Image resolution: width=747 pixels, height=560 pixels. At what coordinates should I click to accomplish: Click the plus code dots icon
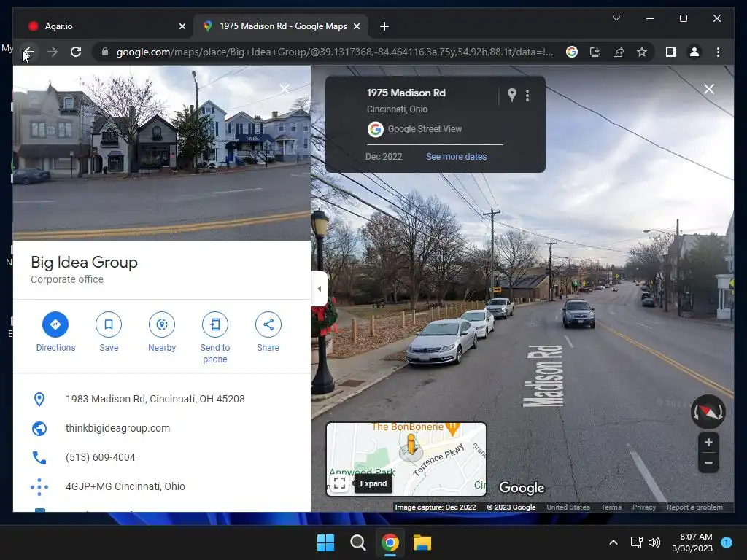[x=39, y=486]
